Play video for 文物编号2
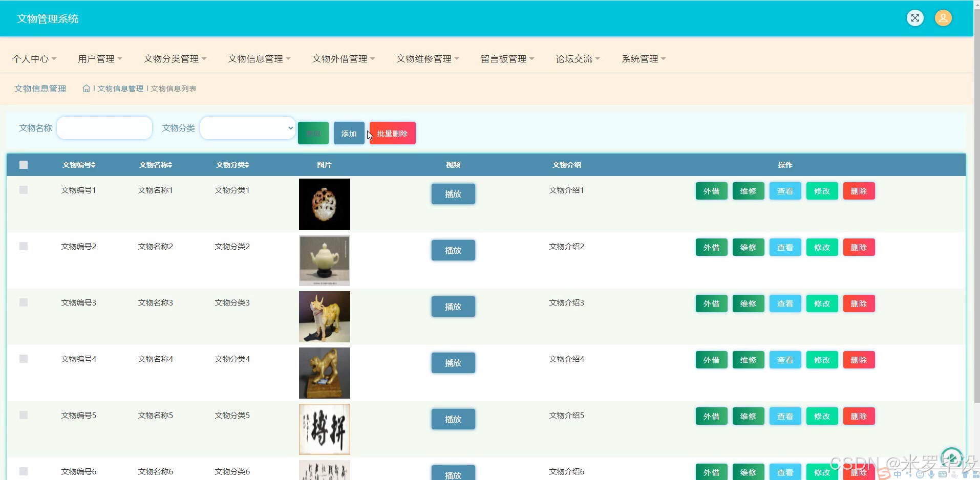Screen dimensions: 980x480 (x=453, y=250)
